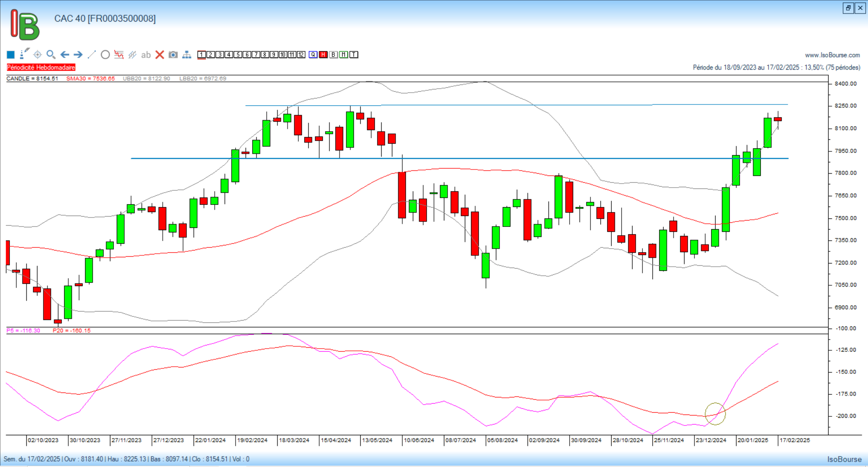868x467 pixels.
Task: Select the circle drawing tool
Action: click(x=105, y=55)
